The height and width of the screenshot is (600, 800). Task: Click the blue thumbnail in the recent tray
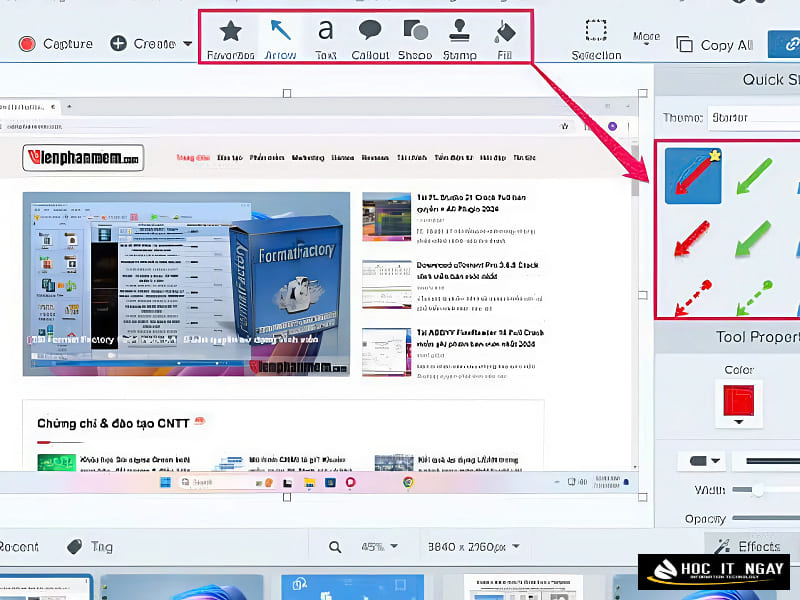click(352, 588)
